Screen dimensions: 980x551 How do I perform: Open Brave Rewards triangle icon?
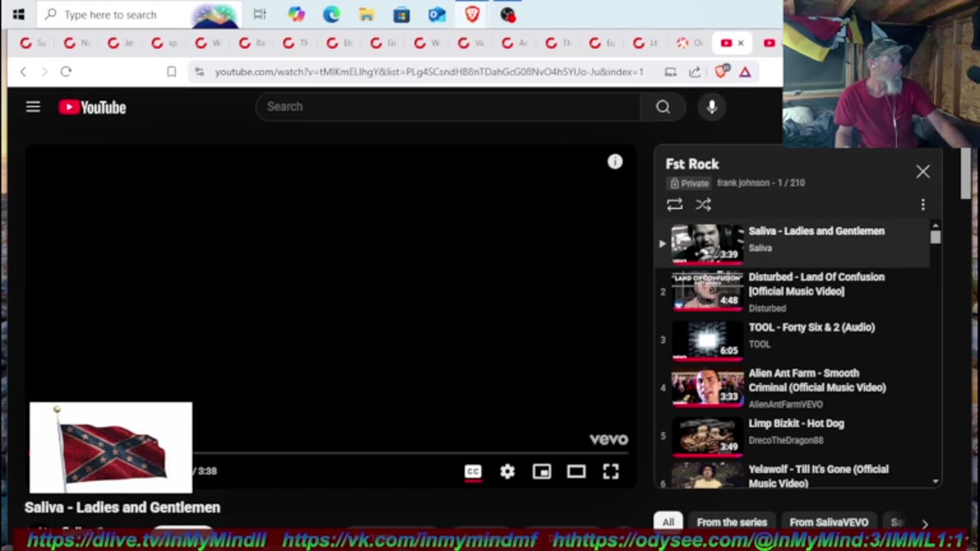tap(745, 71)
